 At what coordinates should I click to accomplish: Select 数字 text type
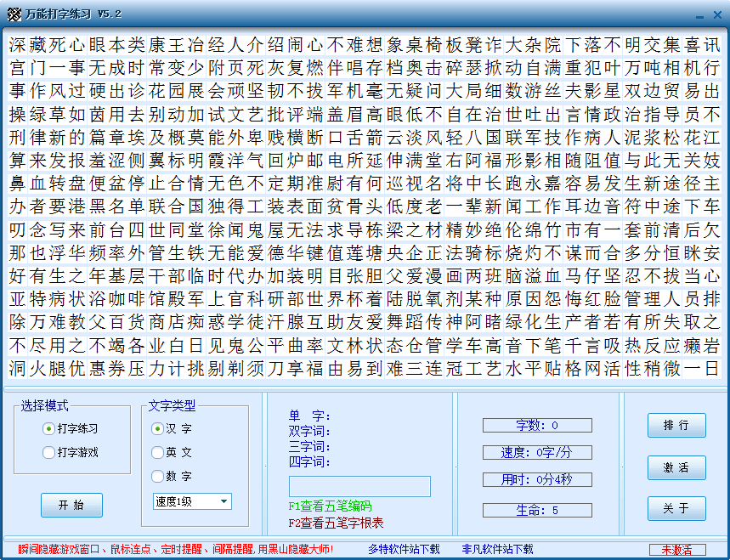[x=156, y=475]
